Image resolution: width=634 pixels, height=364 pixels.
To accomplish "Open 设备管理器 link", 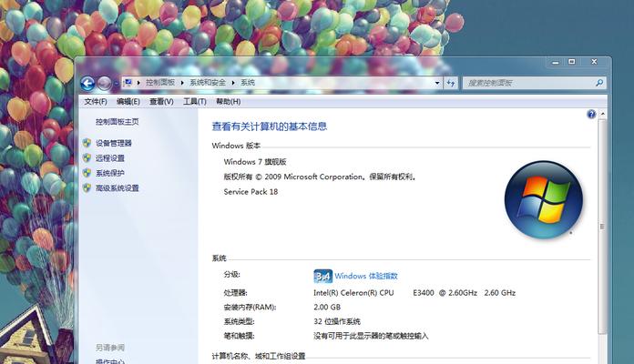I will [x=114, y=143].
